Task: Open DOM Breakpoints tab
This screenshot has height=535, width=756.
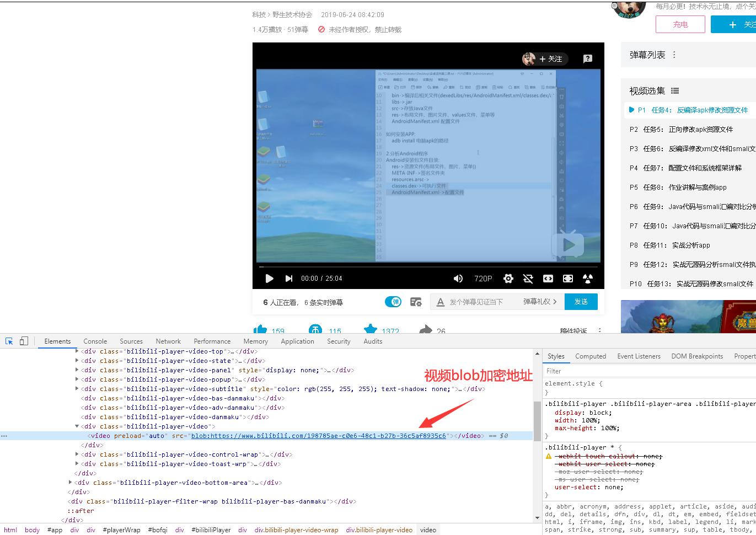Action: (697, 356)
